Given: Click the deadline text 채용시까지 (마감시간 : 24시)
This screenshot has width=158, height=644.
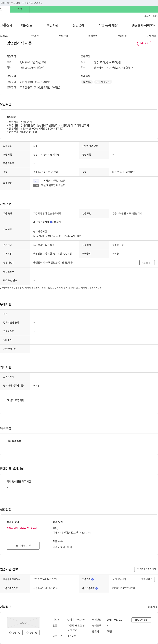Looking at the screenshot, I should pos(22,528).
